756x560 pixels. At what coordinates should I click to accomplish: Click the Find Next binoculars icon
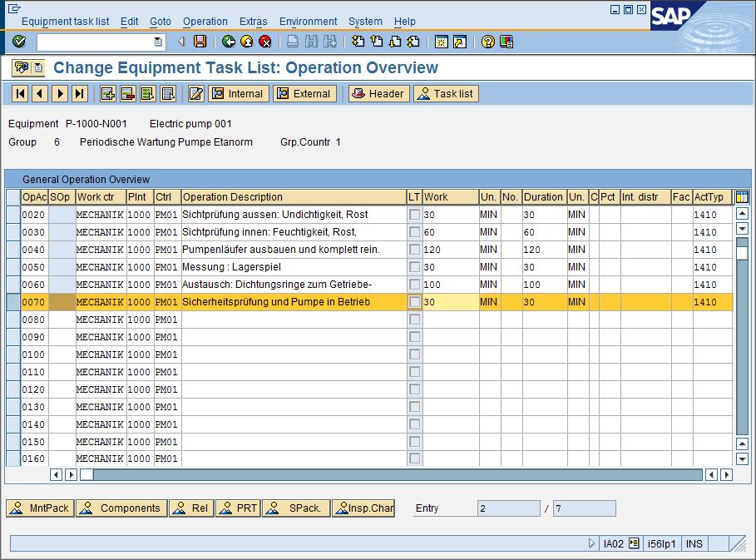pyautogui.click(x=330, y=42)
